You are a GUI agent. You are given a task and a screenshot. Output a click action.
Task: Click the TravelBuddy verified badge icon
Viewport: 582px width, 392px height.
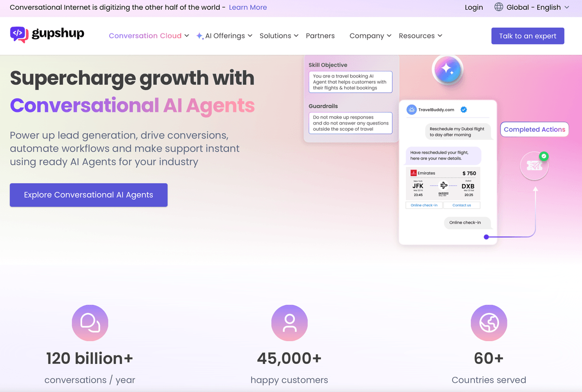[463, 110]
